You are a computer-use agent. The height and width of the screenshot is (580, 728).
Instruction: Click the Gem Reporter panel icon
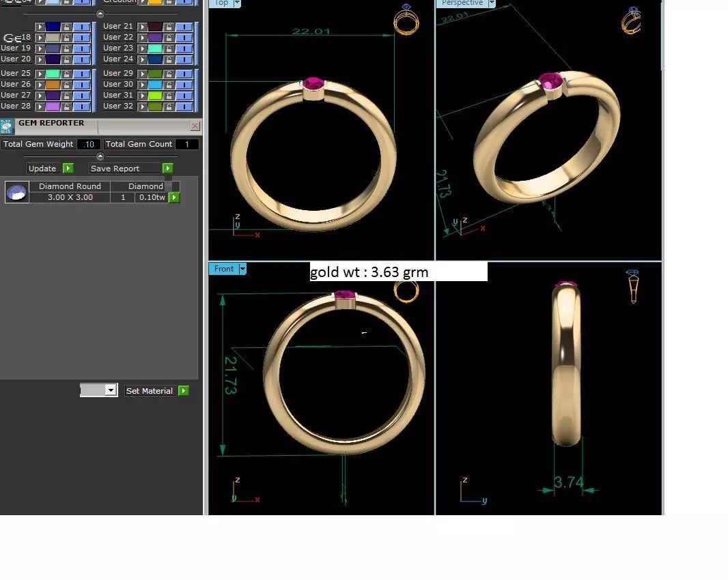click(x=6, y=126)
